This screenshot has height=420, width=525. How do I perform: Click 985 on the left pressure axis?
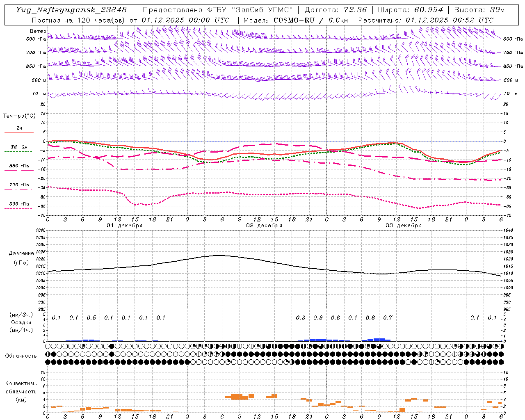tap(42, 309)
